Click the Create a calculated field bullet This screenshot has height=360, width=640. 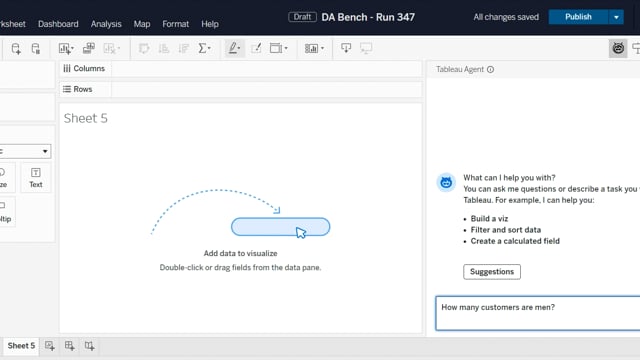[x=515, y=241]
